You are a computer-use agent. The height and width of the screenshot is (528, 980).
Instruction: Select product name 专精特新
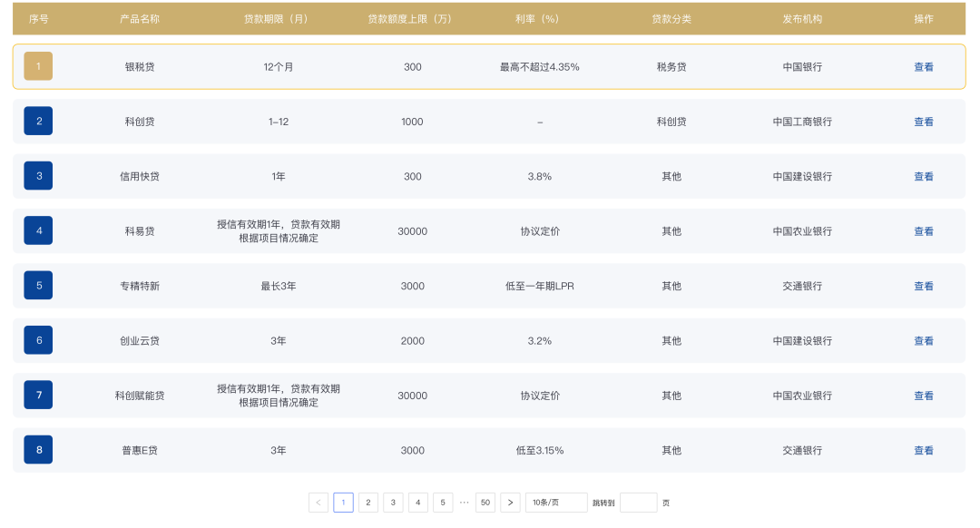pyautogui.click(x=140, y=286)
